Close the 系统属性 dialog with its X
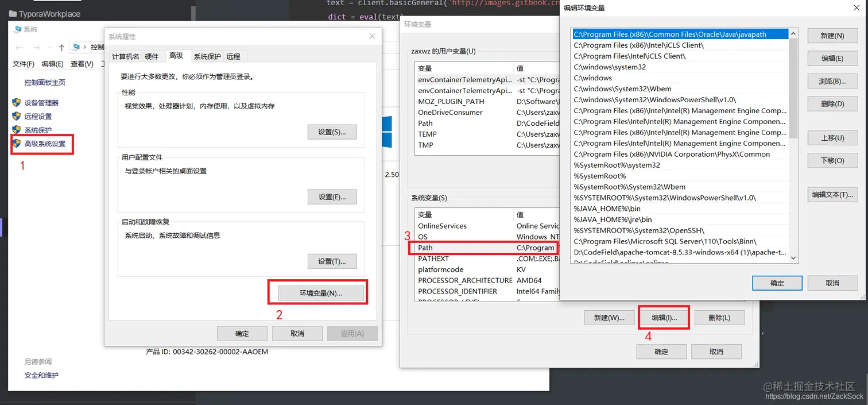868x405 pixels. coord(372,36)
